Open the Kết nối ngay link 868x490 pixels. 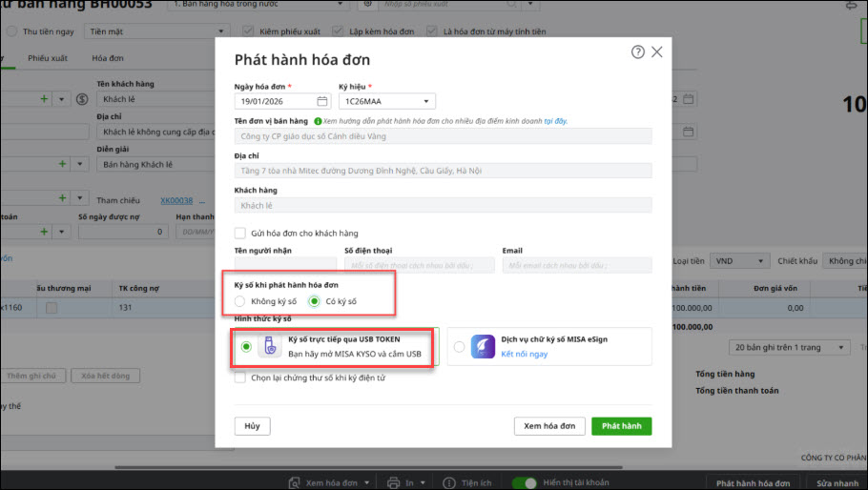[x=524, y=354]
